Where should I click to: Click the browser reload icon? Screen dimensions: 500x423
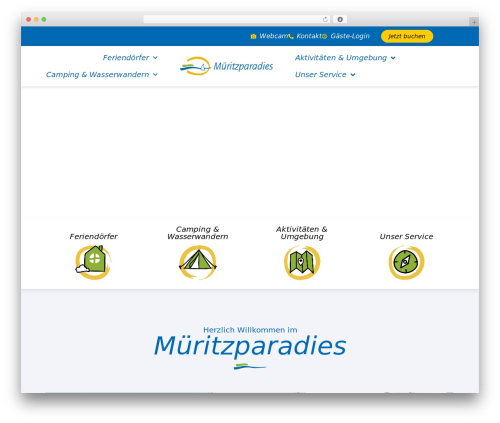coord(325,20)
